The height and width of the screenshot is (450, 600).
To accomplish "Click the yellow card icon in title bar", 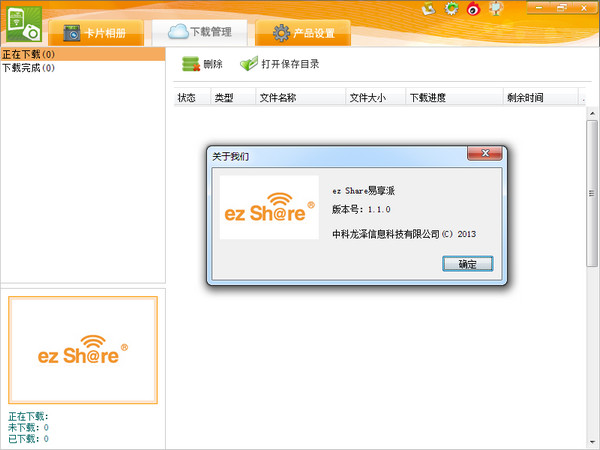I will click(429, 8).
